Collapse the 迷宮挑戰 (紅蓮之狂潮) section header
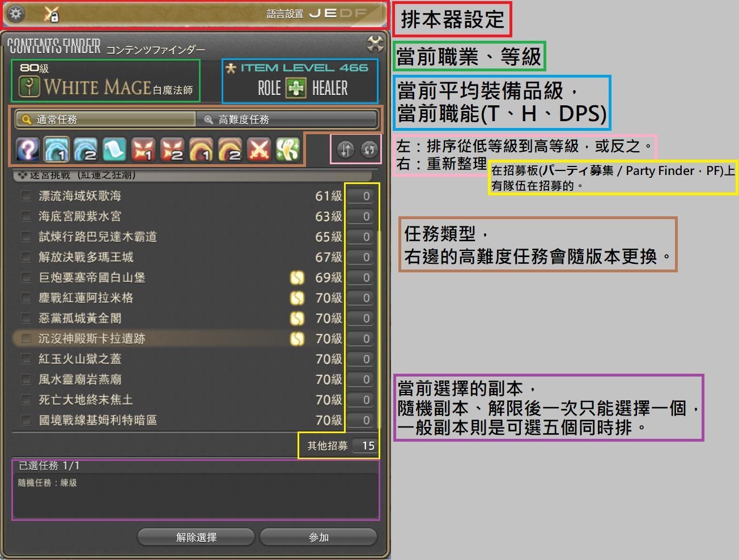 click(x=193, y=175)
